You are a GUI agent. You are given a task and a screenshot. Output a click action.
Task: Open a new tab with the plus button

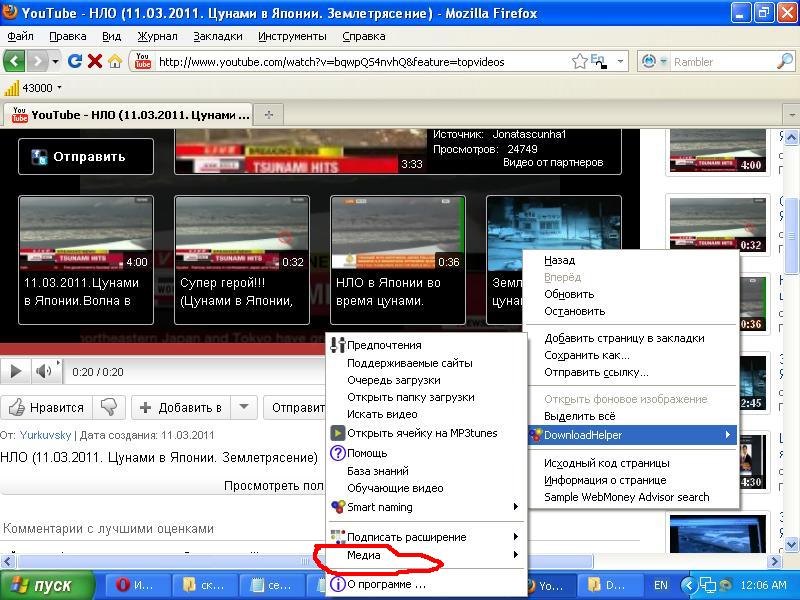(269, 115)
